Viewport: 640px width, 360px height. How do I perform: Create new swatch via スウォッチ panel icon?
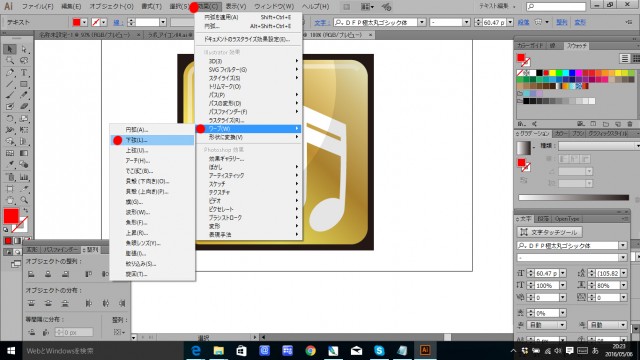click(618, 124)
